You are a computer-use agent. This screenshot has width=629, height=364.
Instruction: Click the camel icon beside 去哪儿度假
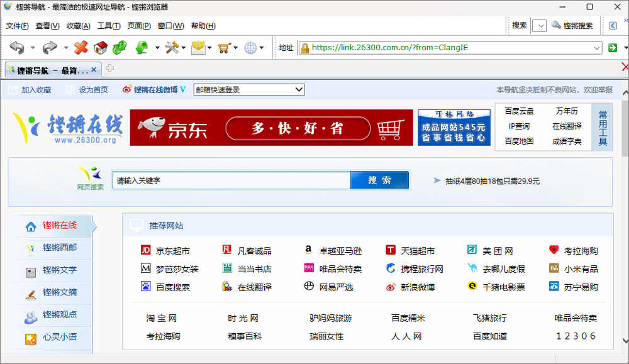tap(472, 268)
